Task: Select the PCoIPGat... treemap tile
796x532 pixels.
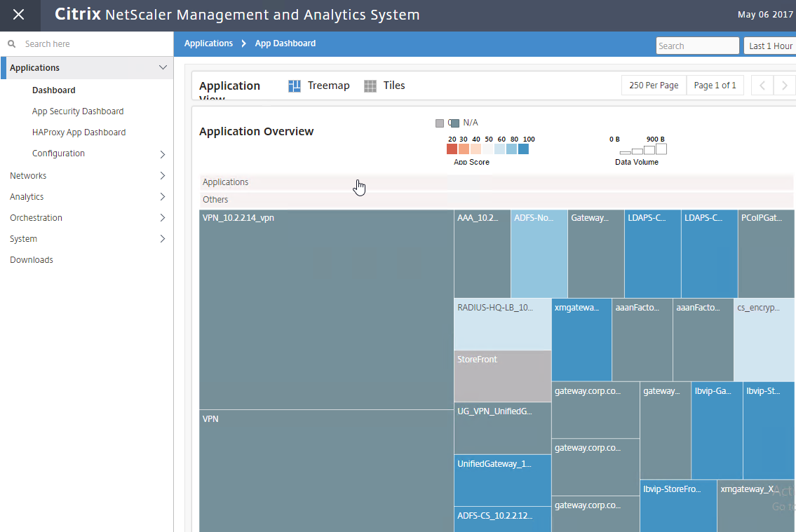Action: (x=767, y=254)
